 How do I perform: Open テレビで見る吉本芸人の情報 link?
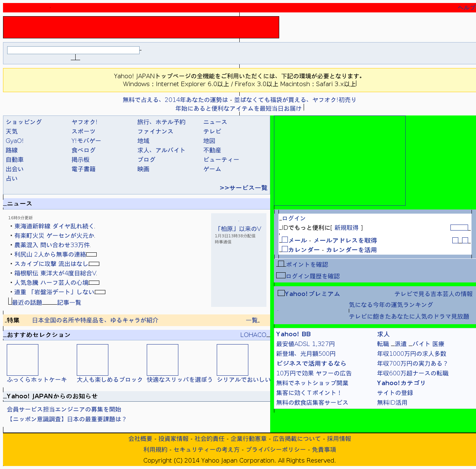coord(433,294)
